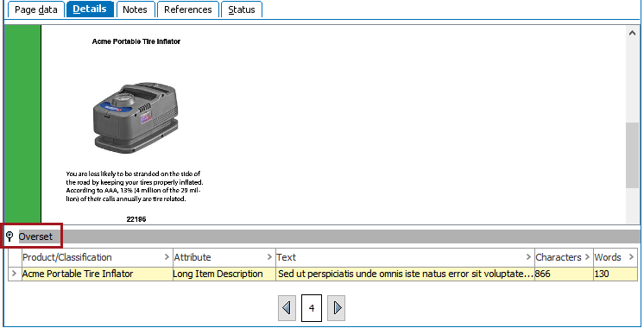This screenshot has width=644, height=328.
Task: Expand the Acme Portable Tire Inflator row
Action: 15,274
